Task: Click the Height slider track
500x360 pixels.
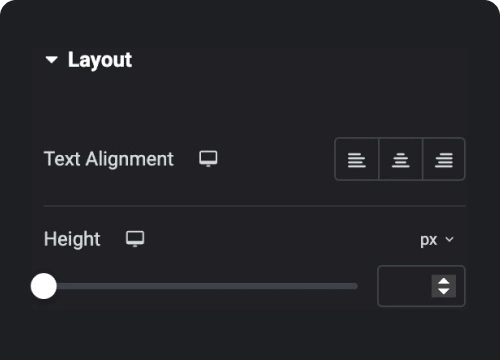Action: tap(200, 286)
